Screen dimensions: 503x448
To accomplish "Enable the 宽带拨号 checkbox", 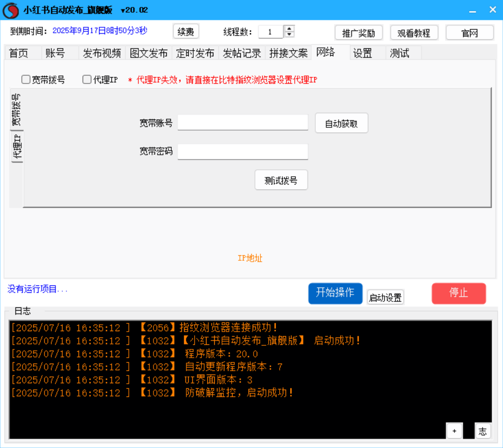I will (26, 79).
